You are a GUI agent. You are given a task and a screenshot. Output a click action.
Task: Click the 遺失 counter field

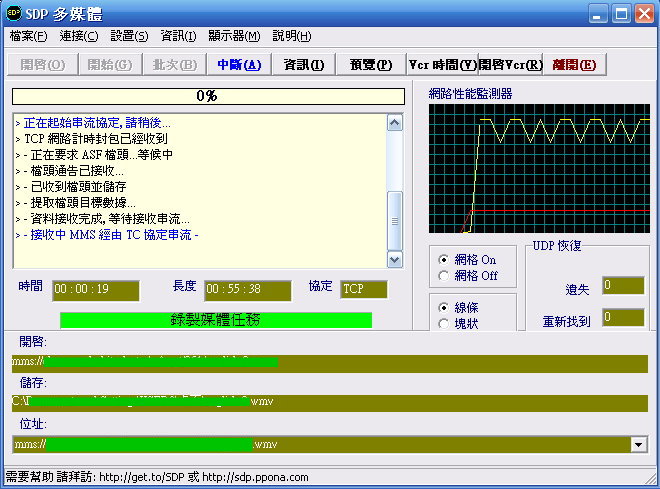[x=623, y=286]
